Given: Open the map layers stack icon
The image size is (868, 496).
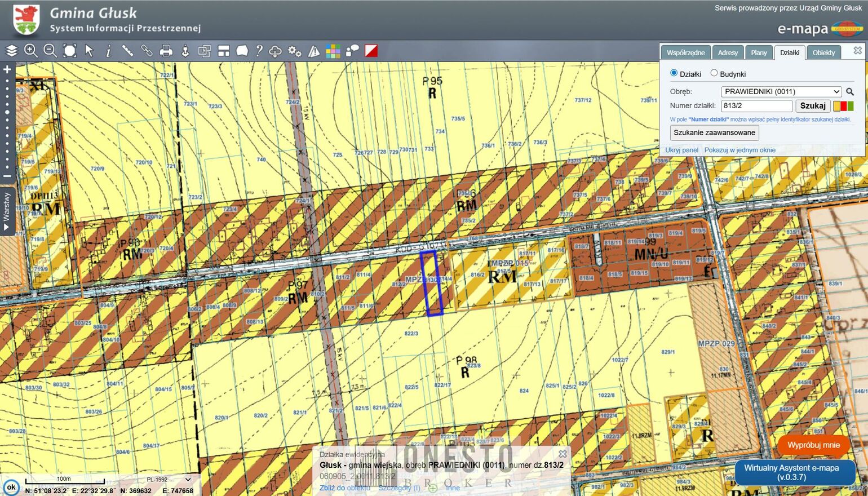Looking at the screenshot, I should 12,51.
